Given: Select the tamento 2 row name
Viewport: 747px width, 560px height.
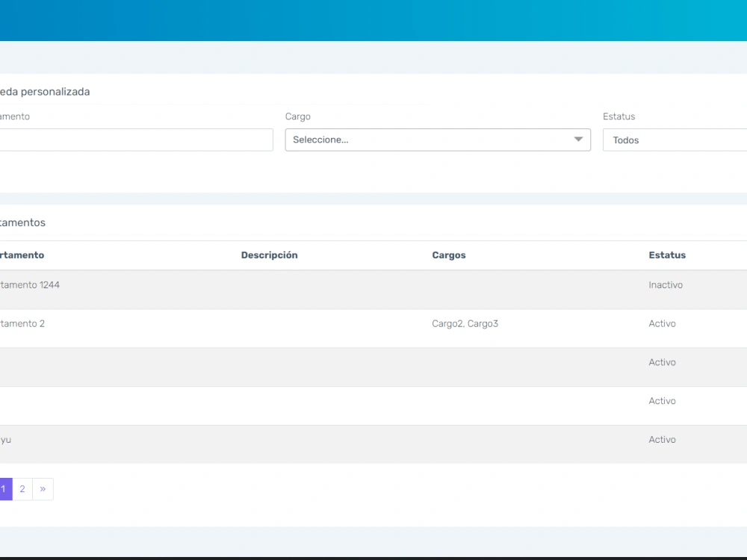Looking at the screenshot, I should coord(22,324).
